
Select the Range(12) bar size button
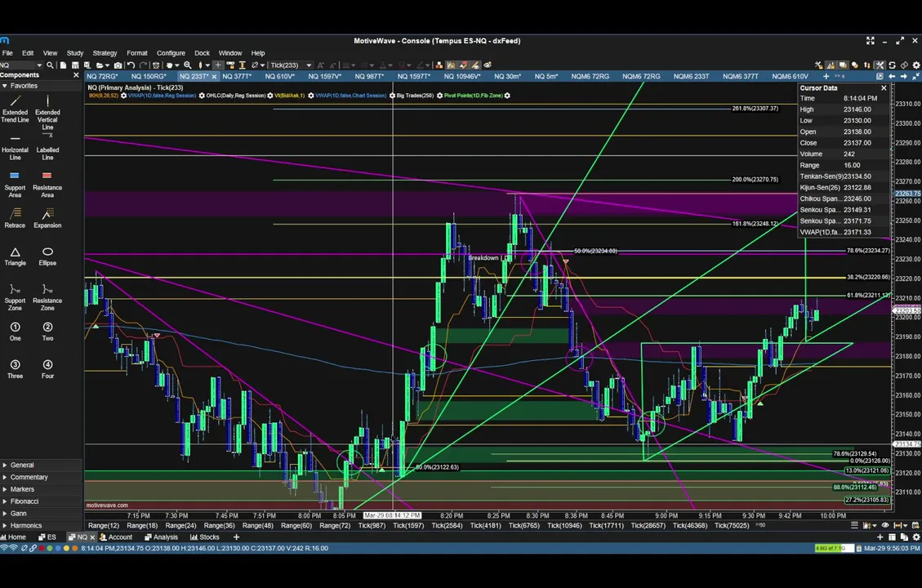(x=104, y=526)
